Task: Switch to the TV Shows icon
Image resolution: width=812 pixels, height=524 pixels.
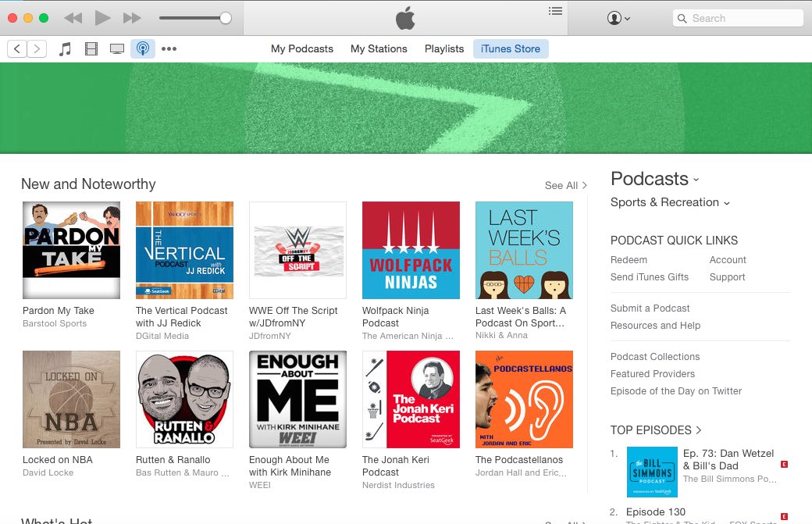Action: click(x=117, y=48)
